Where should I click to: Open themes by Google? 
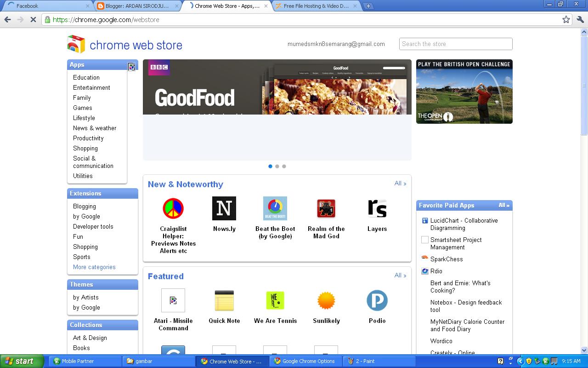pos(86,307)
